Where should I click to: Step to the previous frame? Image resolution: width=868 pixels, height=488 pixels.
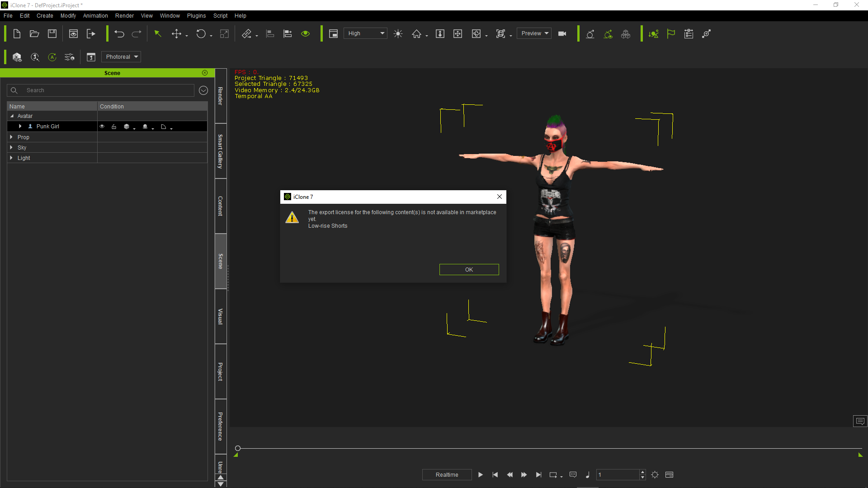click(509, 475)
